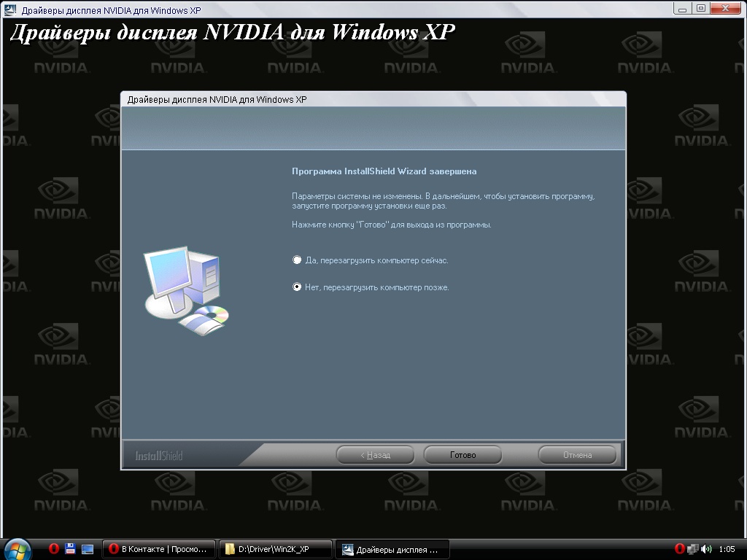747x560 pixels.
Task: Launch Opera from quick launch bar
Action: click(54, 548)
